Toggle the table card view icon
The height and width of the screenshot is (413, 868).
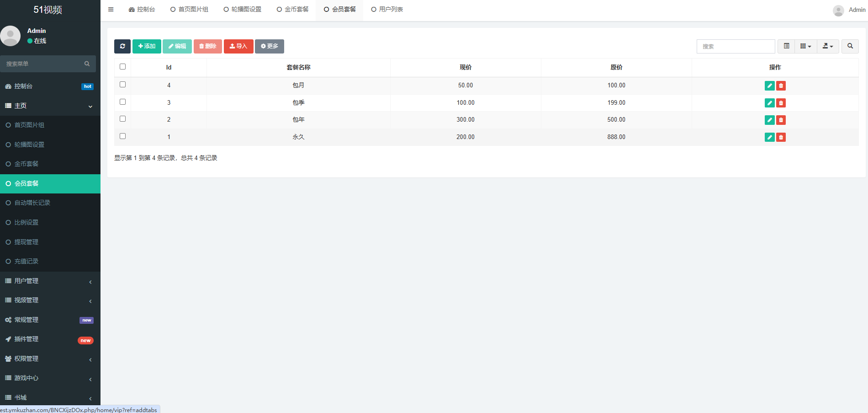[786, 46]
